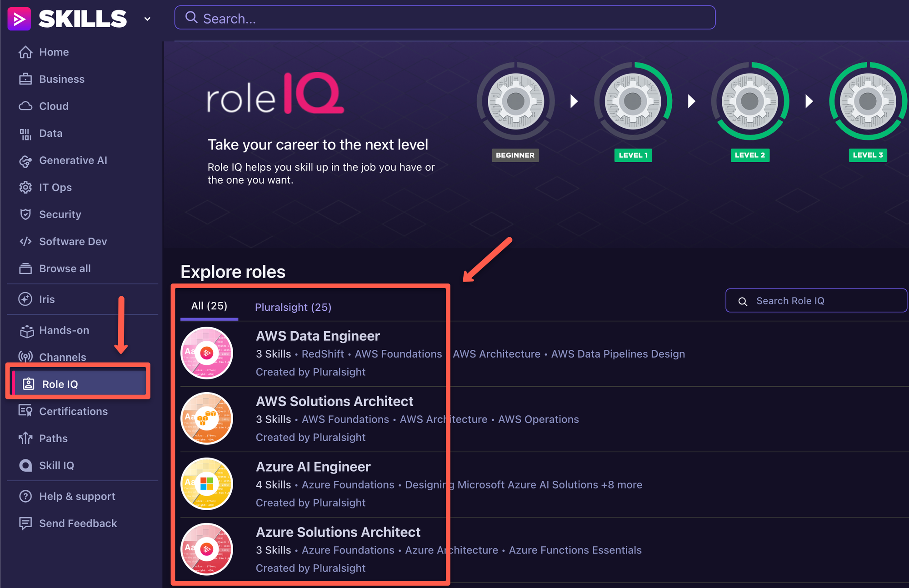Screen dimensions: 909x588
Task: Open the IT Ops gear icon
Action: [x=26, y=187]
